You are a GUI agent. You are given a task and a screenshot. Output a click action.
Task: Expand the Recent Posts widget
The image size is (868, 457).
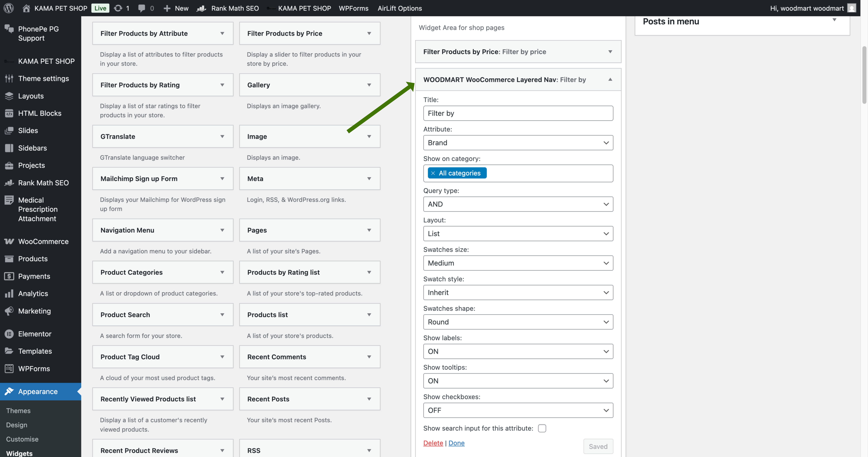(x=369, y=399)
